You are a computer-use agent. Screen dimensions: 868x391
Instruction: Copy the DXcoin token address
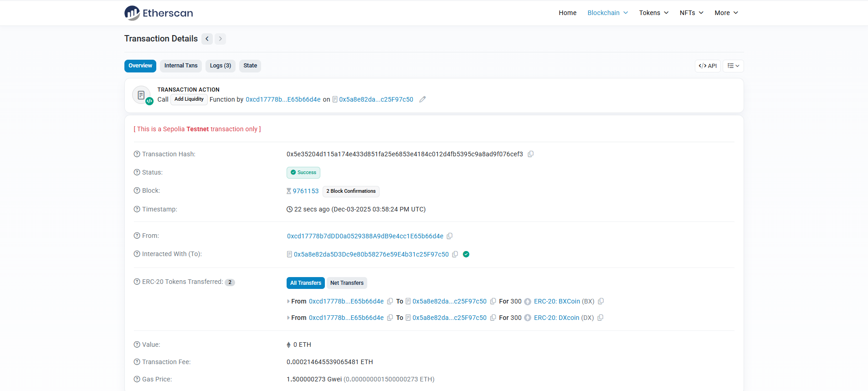[x=601, y=318]
